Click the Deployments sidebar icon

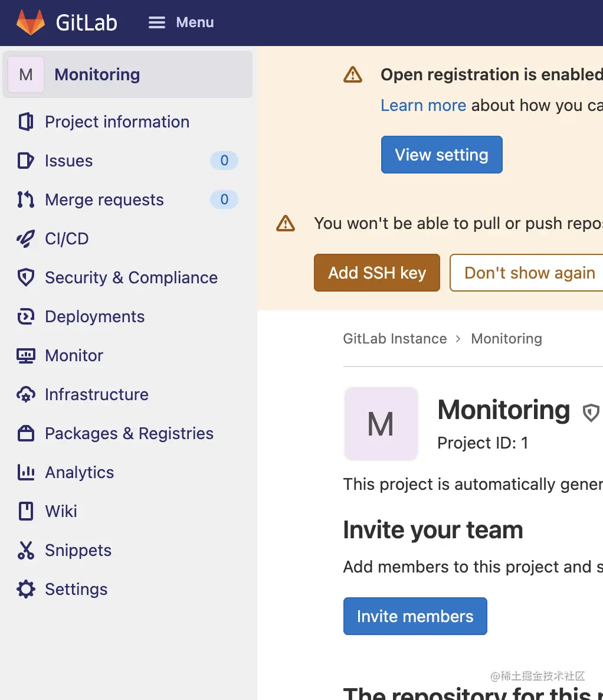pos(26,316)
